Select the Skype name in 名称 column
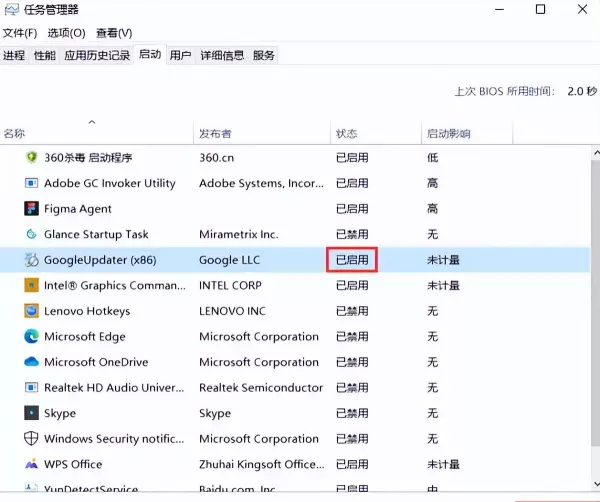600x502 pixels. [60, 413]
